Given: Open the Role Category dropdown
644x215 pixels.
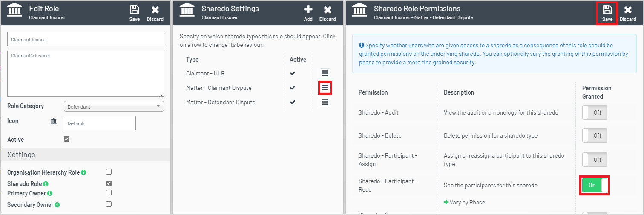Looking at the screenshot, I should pyautogui.click(x=114, y=106).
